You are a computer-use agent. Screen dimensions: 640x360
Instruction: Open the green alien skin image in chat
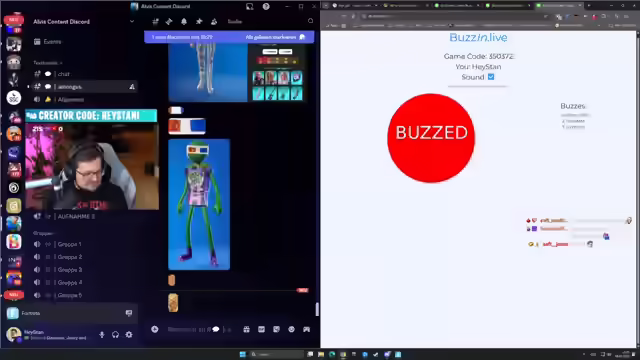coord(199,204)
